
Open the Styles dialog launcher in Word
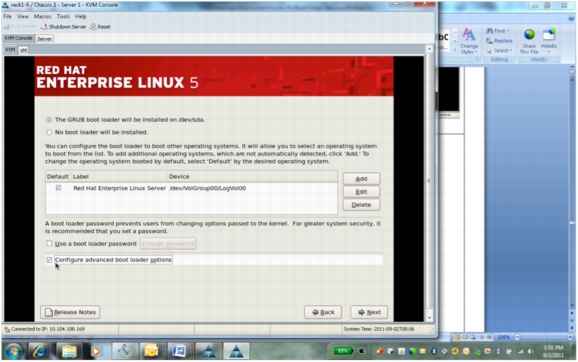click(x=477, y=59)
